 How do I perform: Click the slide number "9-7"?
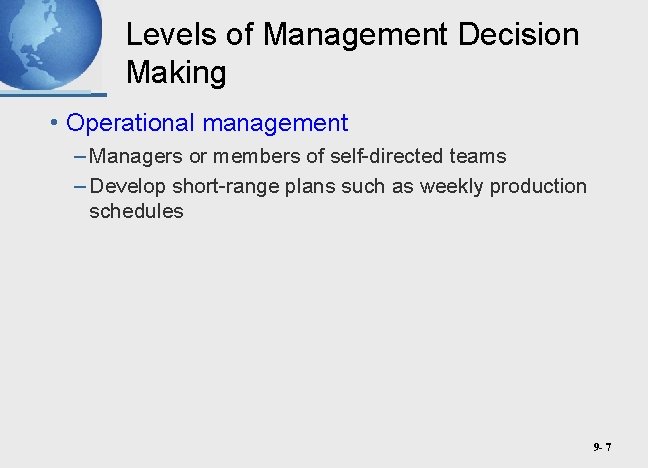[x=601, y=447]
